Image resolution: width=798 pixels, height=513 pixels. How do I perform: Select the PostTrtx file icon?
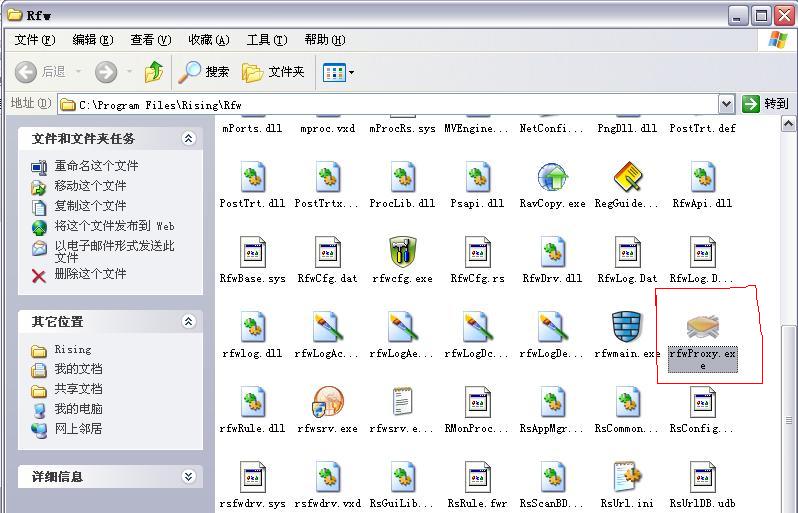(x=328, y=177)
